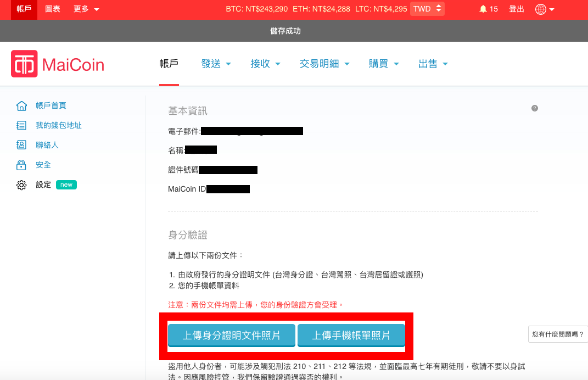Click the 基本資訊 section heading

pyautogui.click(x=188, y=111)
